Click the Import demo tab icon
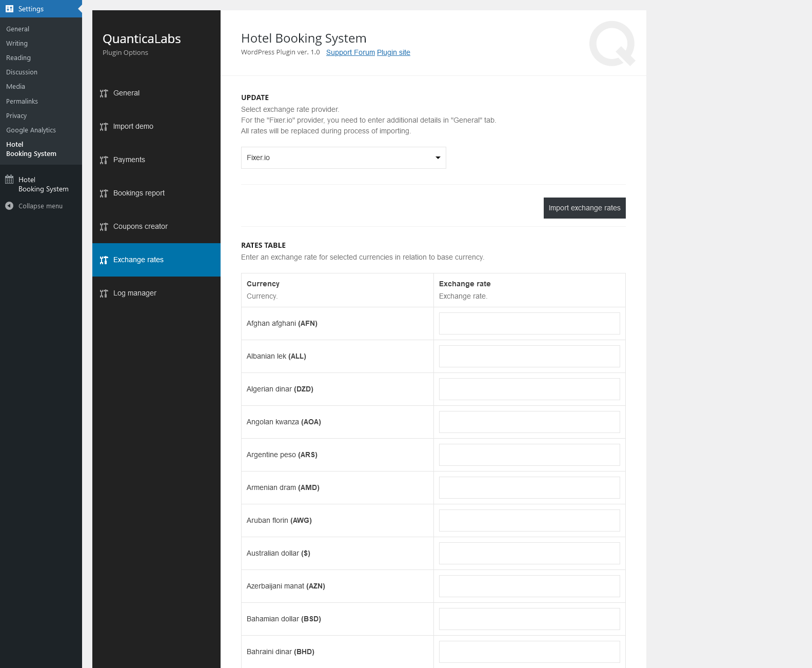The width and height of the screenshot is (812, 668). click(x=104, y=127)
